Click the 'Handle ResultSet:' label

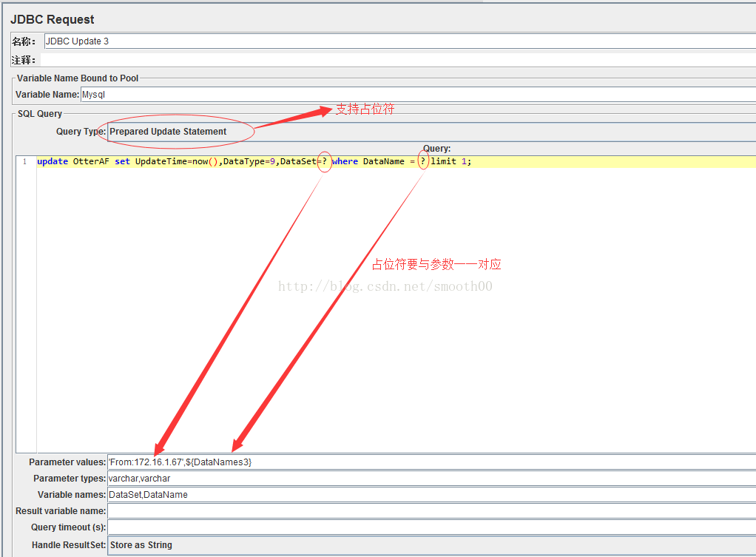[x=69, y=545]
